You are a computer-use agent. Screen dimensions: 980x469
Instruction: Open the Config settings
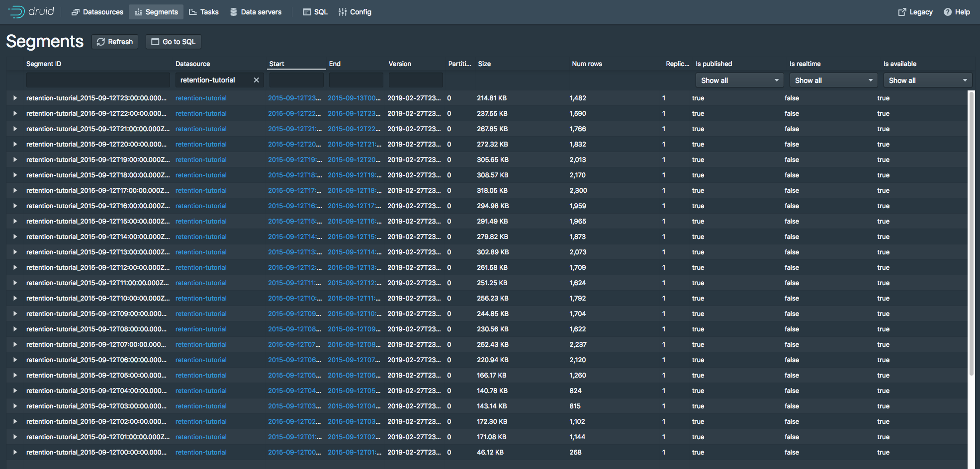click(x=355, y=12)
